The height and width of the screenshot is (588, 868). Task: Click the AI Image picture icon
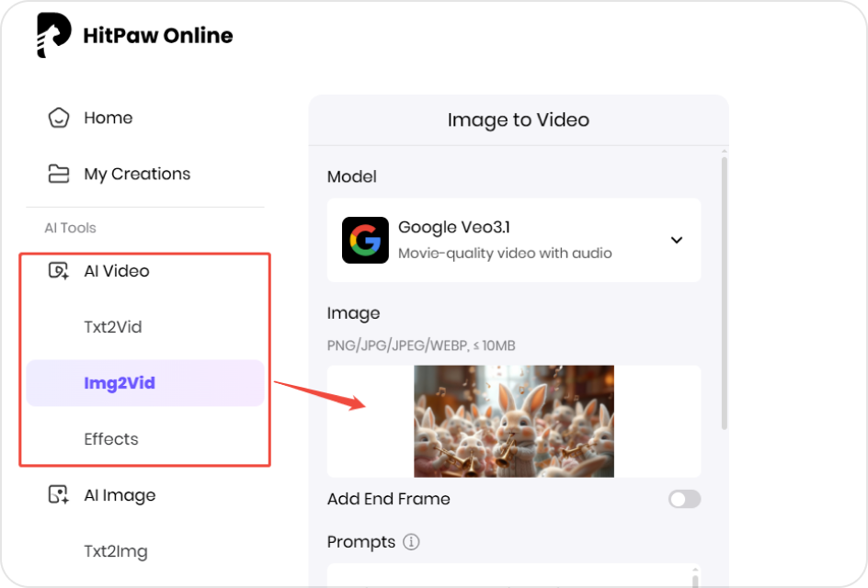[57, 494]
